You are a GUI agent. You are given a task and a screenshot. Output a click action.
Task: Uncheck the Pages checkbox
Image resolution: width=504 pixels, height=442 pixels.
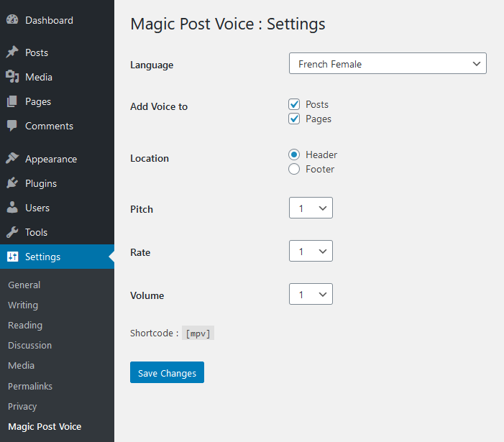pyautogui.click(x=294, y=119)
